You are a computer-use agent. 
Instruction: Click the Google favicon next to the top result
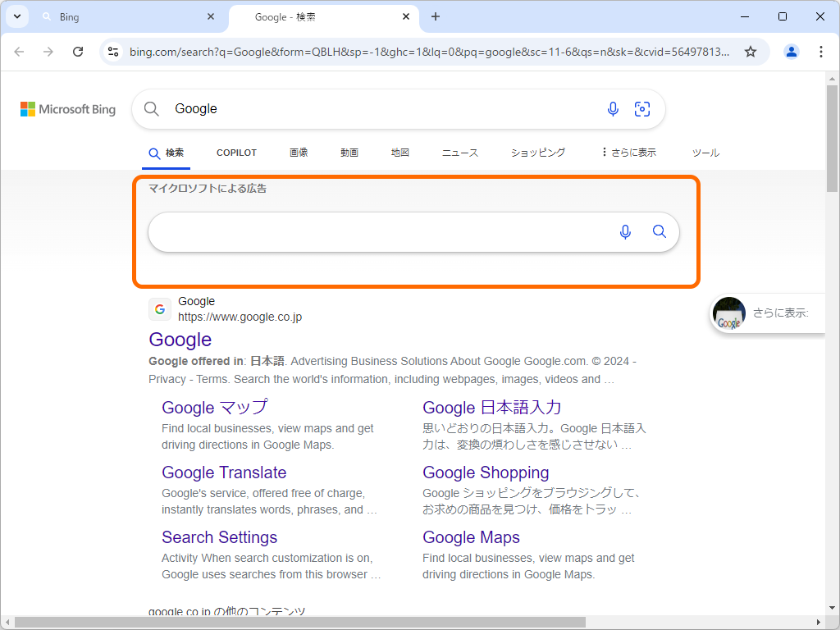coord(160,309)
